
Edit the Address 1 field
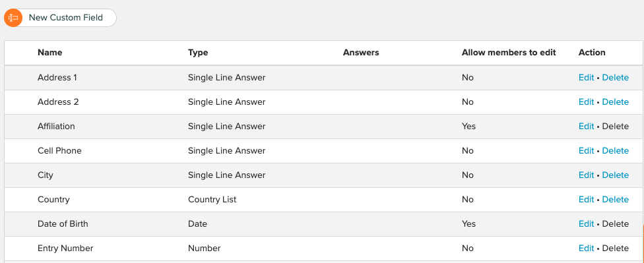pos(586,78)
